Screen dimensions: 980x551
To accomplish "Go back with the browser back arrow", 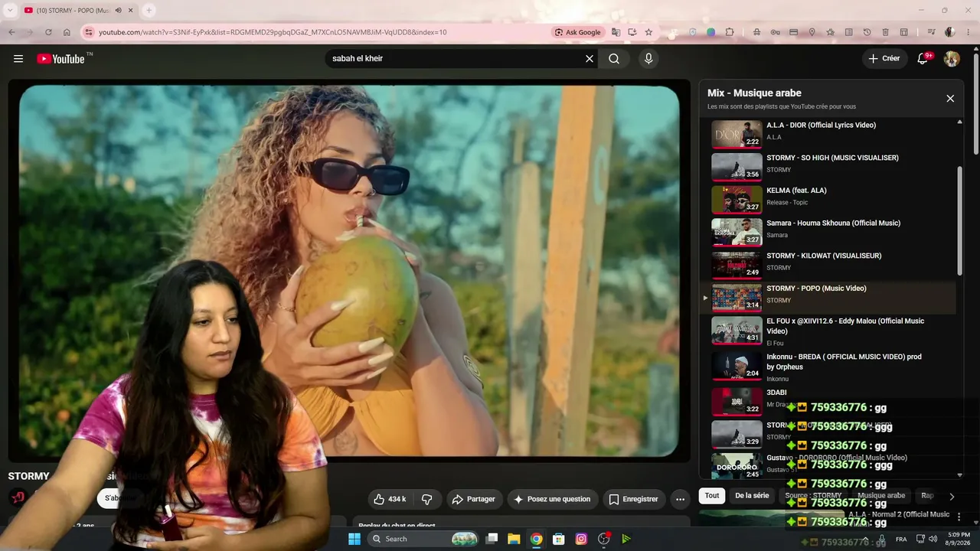I will pos(11,32).
